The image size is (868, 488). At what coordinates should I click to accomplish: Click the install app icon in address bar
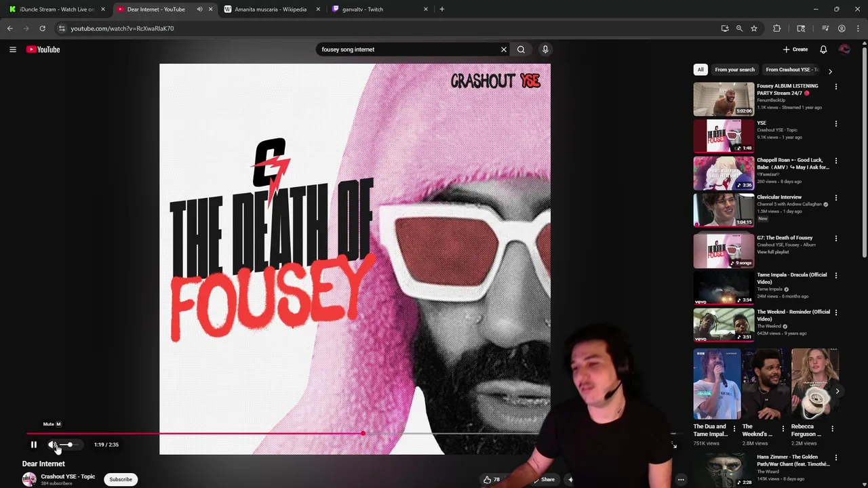click(725, 28)
